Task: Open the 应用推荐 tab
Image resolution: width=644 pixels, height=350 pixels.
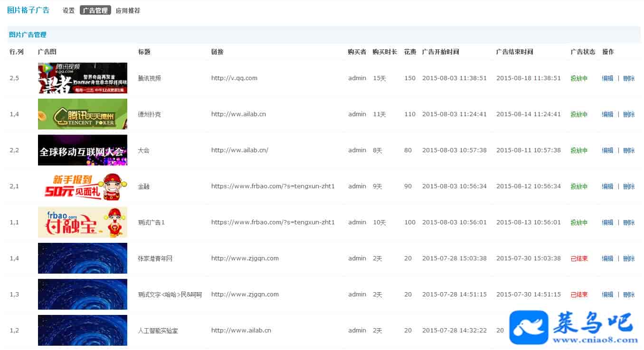Action: point(128,10)
